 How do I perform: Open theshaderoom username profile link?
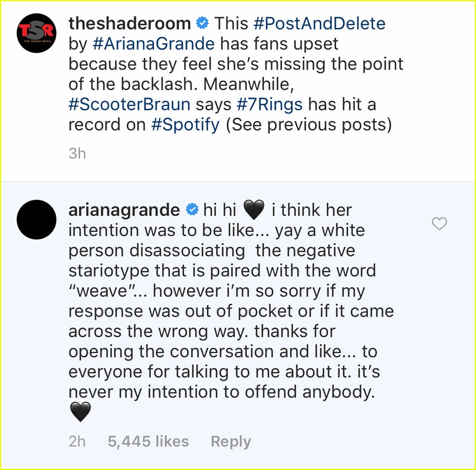[129, 23]
